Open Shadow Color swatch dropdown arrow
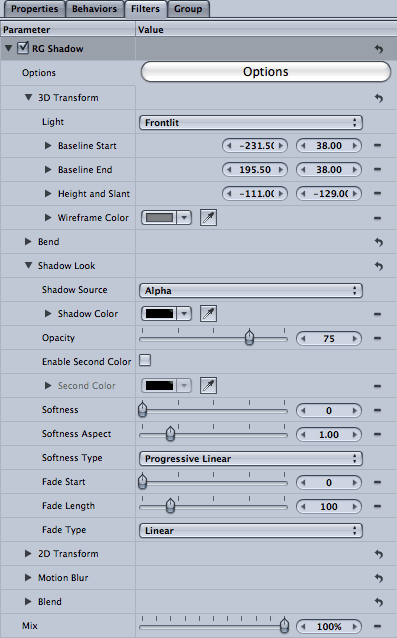Image resolution: width=397 pixels, height=638 pixels. [184, 314]
